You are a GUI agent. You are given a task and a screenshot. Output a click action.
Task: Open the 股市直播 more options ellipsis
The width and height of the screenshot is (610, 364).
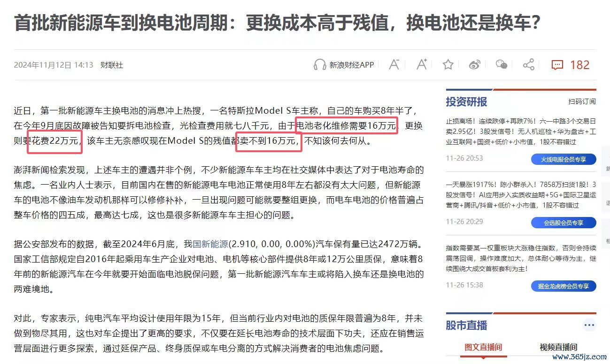point(589,325)
